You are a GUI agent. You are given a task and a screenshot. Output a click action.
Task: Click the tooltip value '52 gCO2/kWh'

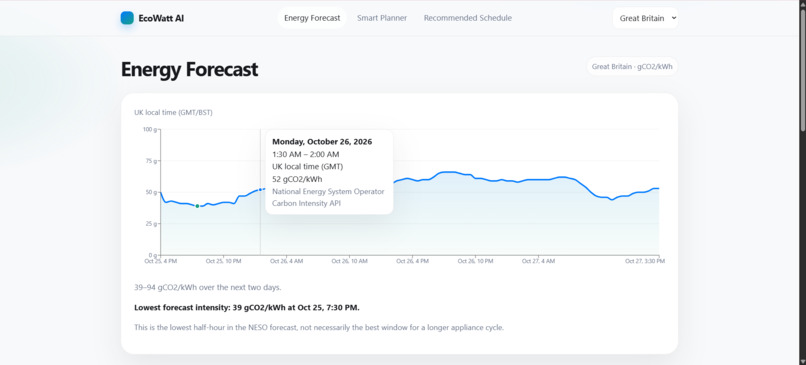tap(297, 179)
